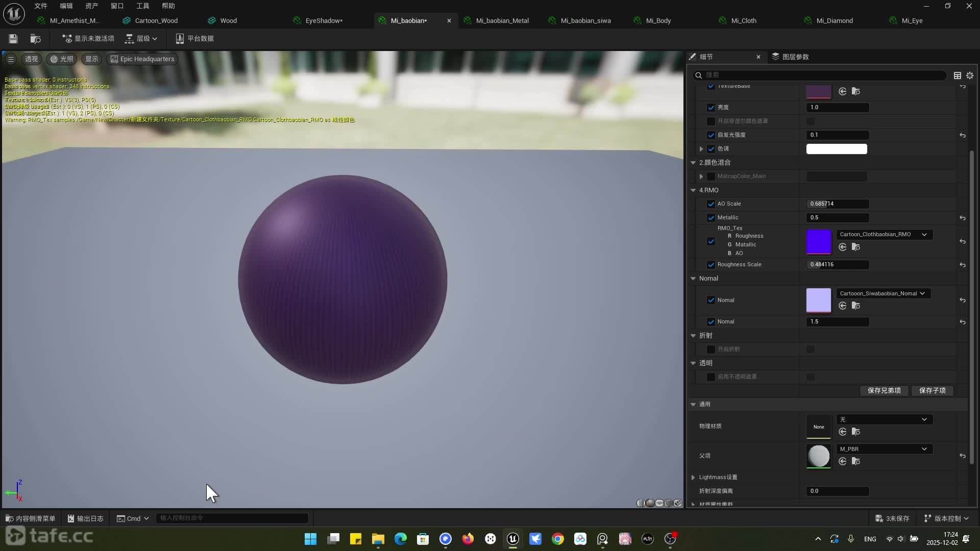Disable the 自发光强度 parameter checkbox
Viewport: 980px width, 551px height.
coord(711,135)
